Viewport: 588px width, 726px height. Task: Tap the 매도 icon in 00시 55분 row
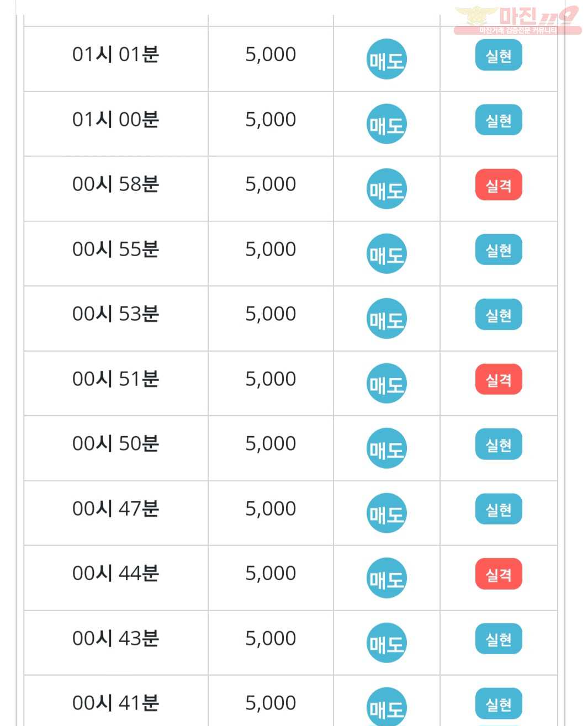[x=386, y=253]
